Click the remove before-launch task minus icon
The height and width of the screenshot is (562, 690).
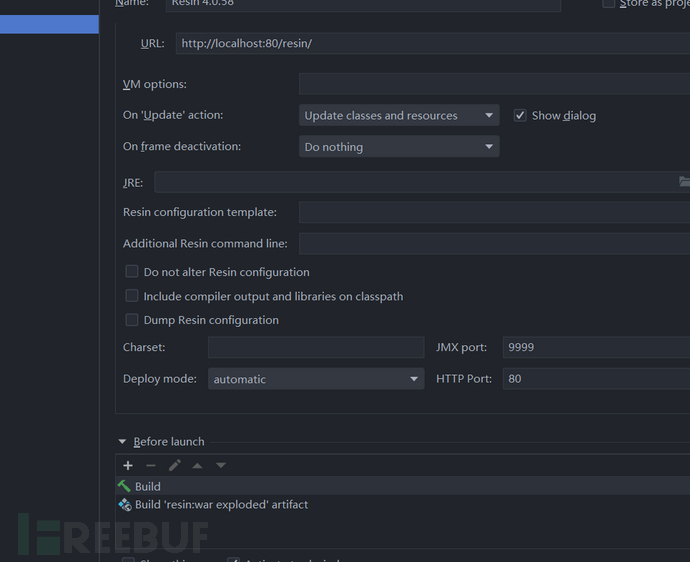point(151,465)
